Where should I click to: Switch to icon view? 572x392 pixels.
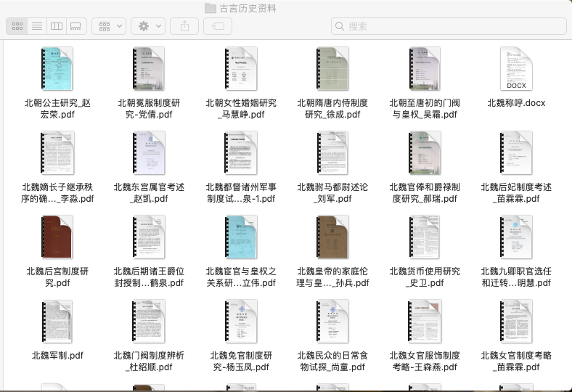pos(17,26)
